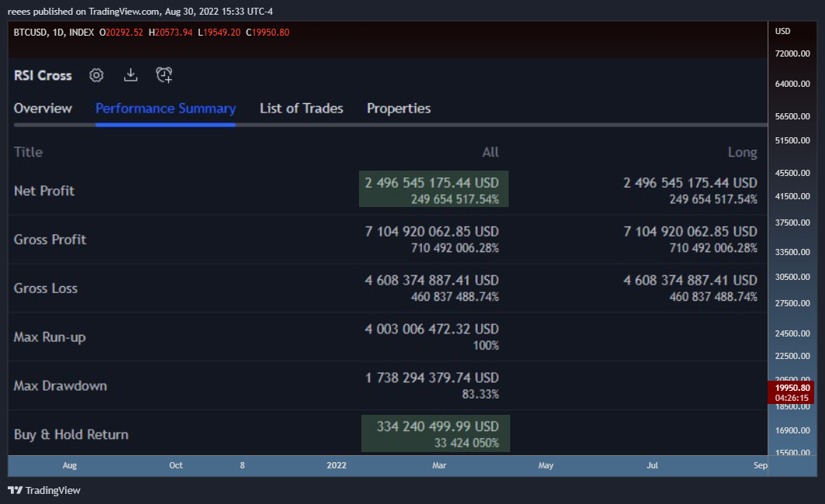
Task: Click the May label on time axis
Action: tap(546, 465)
